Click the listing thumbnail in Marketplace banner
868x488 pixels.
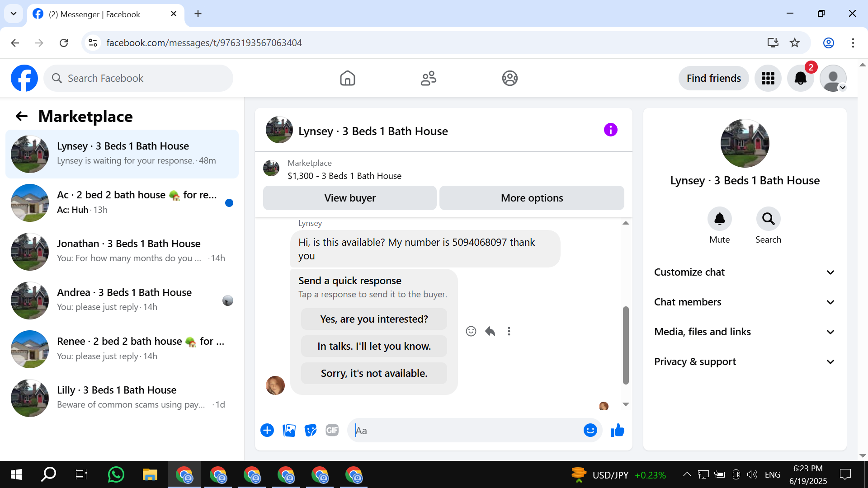point(271,168)
